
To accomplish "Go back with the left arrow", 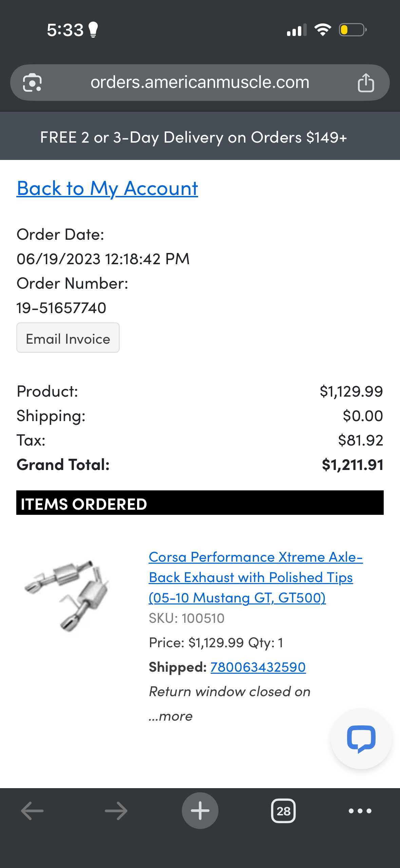I will (x=32, y=811).
